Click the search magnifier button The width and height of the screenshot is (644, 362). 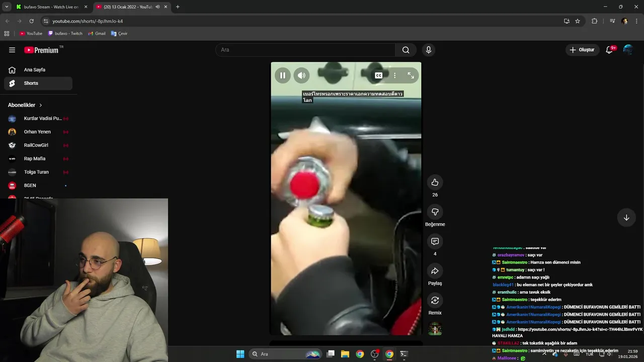click(x=406, y=50)
